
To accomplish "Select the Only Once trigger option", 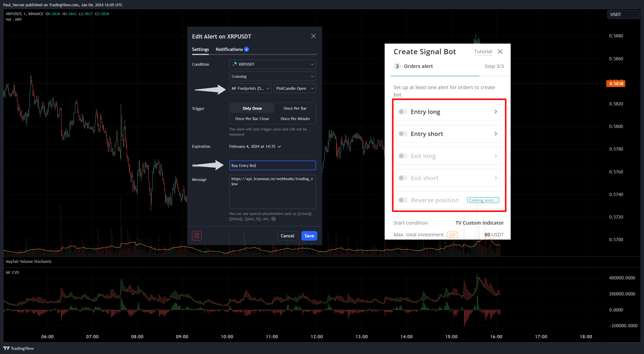I will pyautogui.click(x=252, y=108).
